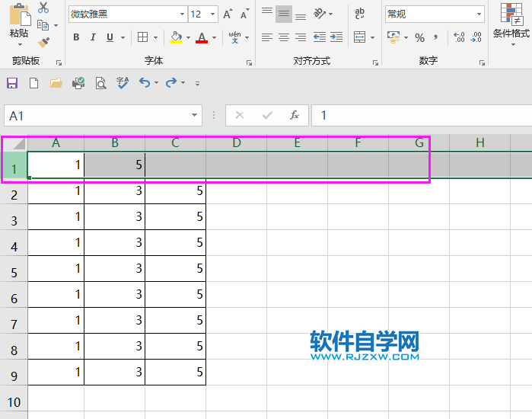This screenshot has width=532, height=419.
Task: Increase decimal places
Action: tap(459, 37)
